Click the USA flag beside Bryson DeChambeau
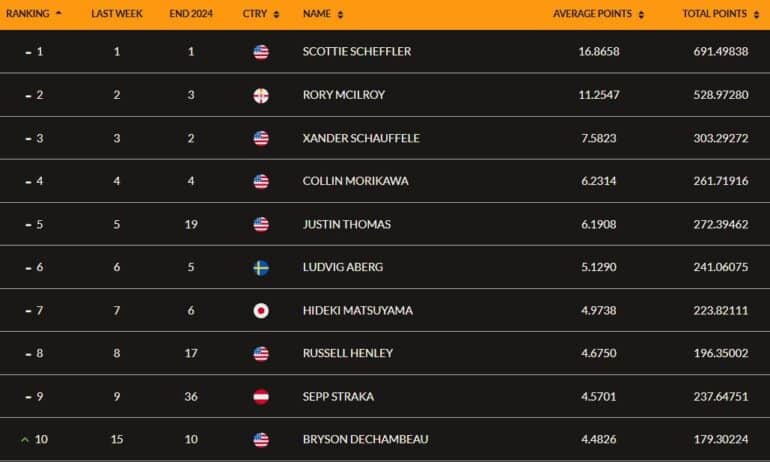The height and width of the screenshot is (462, 770). [x=261, y=440]
